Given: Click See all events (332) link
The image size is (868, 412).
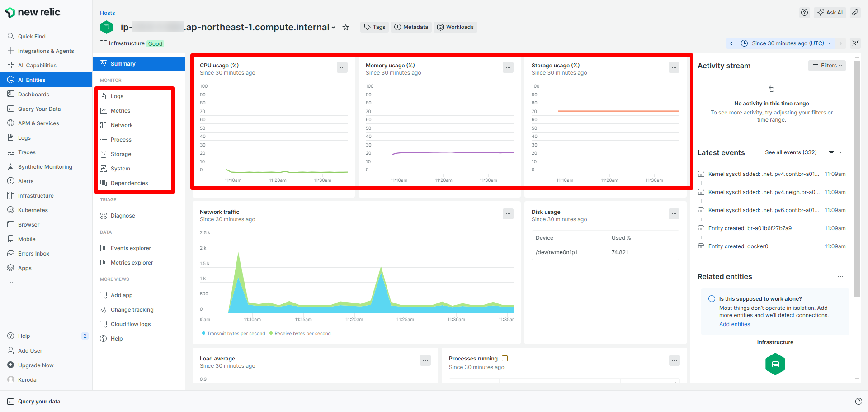Looking at the screenshot, I should coord(791,152).
